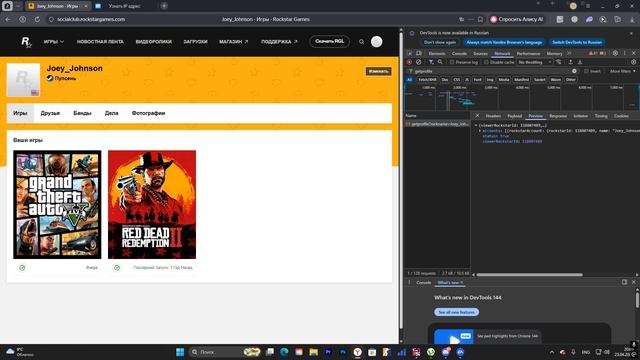The image size is (640, 360).
Task: Clear the network log icon
Action: pyautogui.click(x=418, y=62)
